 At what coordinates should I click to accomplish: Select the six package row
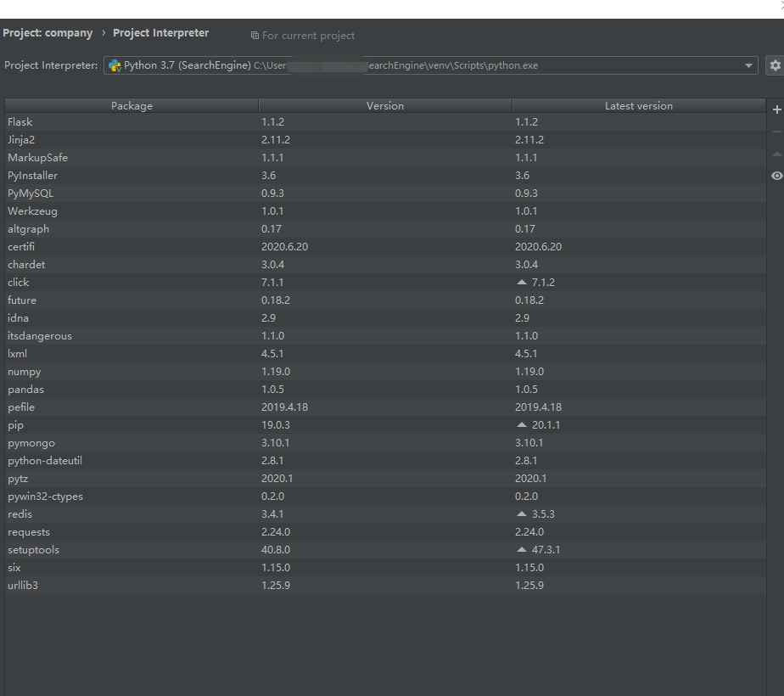click(385, 568)
